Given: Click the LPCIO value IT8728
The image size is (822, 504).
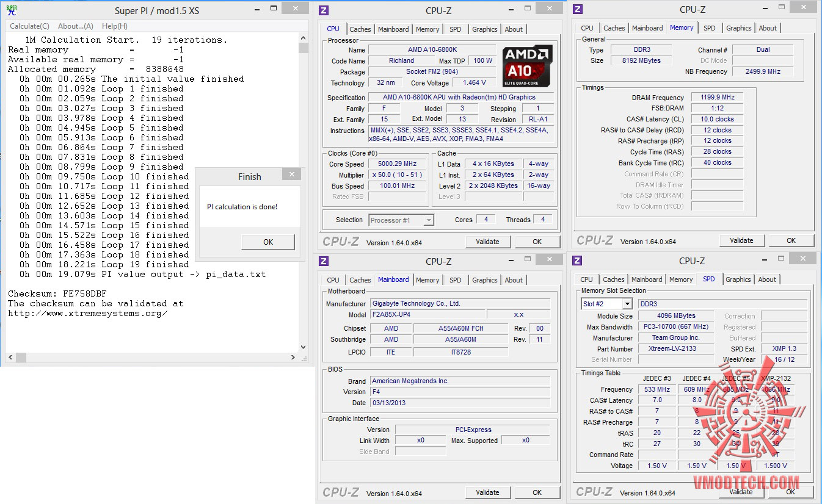Looking at the screenshot, I should (x=461, y=352).
